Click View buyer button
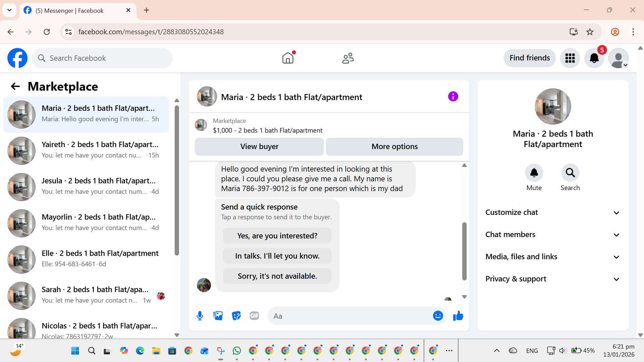Viewport: 644px width, 362px height. (259, 147)
